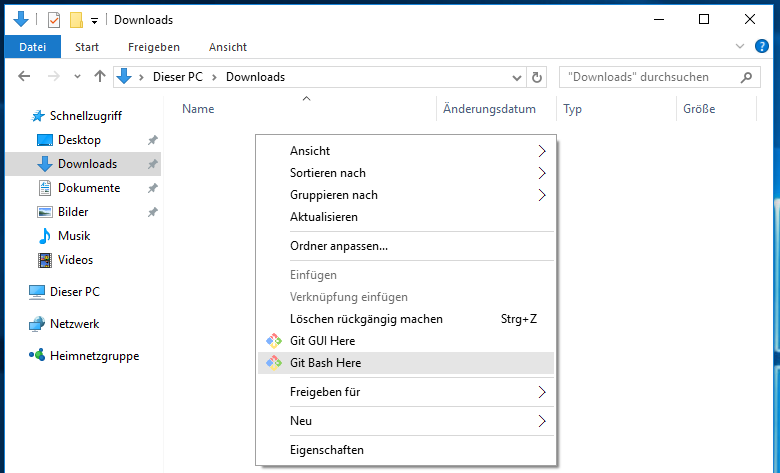The image size is (780, 473).
Task: Click the Dieser PC monitor icon
Action: [37, 292]
